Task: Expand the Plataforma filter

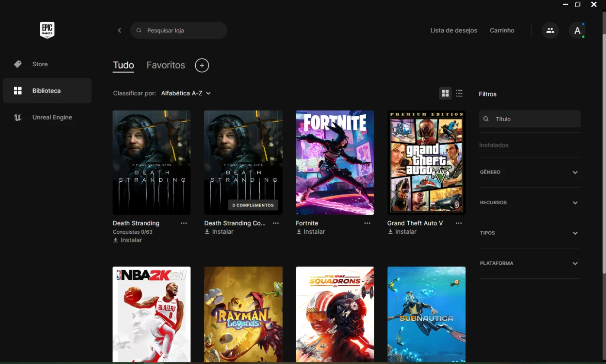Action: click(x=530, y=263)
